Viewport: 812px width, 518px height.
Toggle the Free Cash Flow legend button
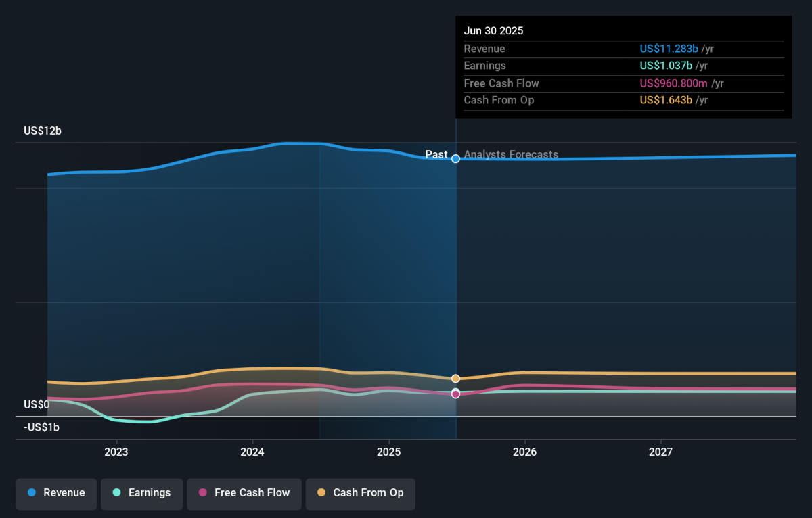244,493
